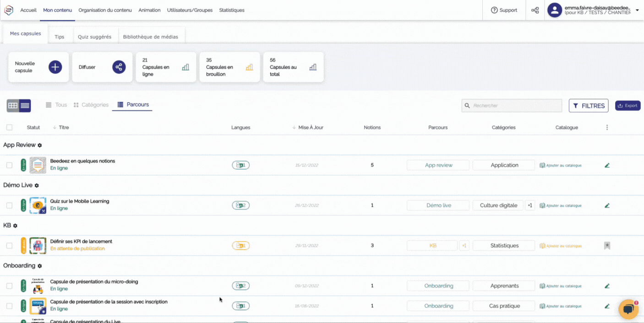Click the Diffuser share icon
644x323 pixels.
point(119,67)
